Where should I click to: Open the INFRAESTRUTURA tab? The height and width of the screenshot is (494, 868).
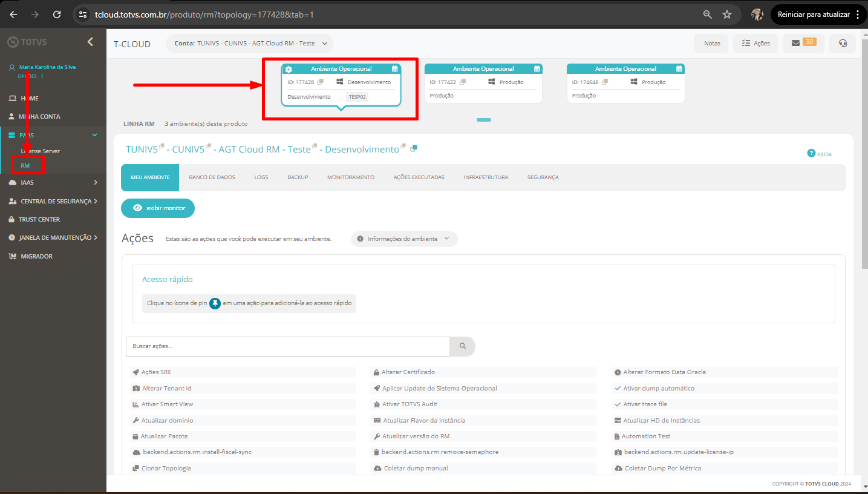486,177
